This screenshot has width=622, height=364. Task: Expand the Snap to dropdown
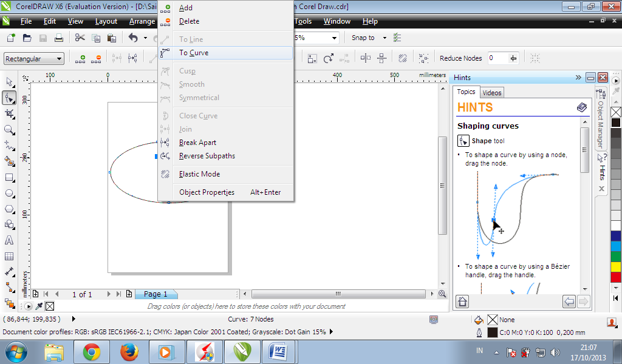[x=384, y=38]
